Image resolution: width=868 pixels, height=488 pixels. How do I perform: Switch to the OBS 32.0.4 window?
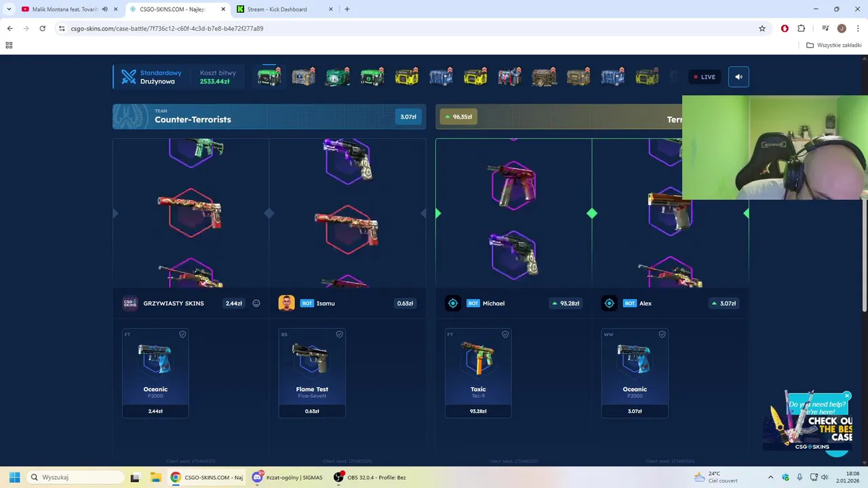(372, 477)
